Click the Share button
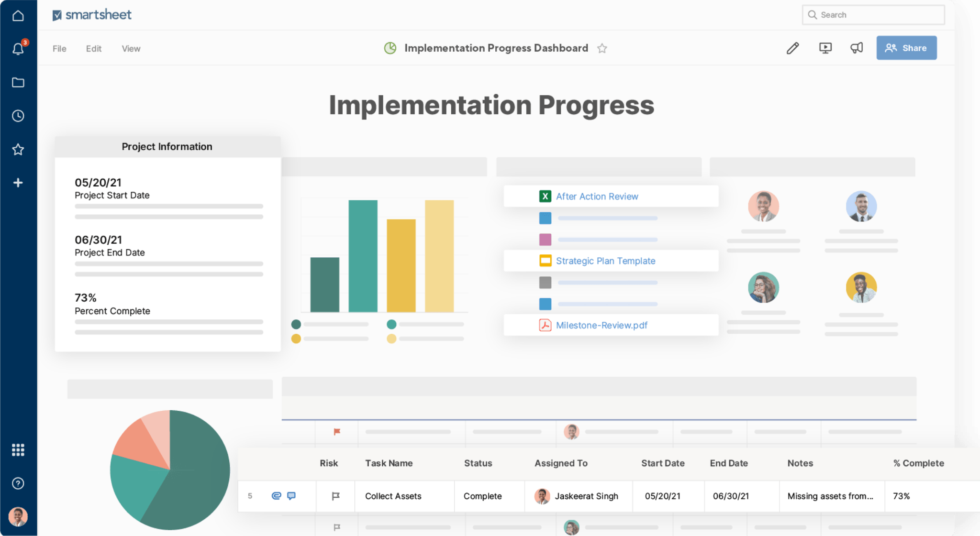The height and width of the screenshot is (536, 980). 906,48
